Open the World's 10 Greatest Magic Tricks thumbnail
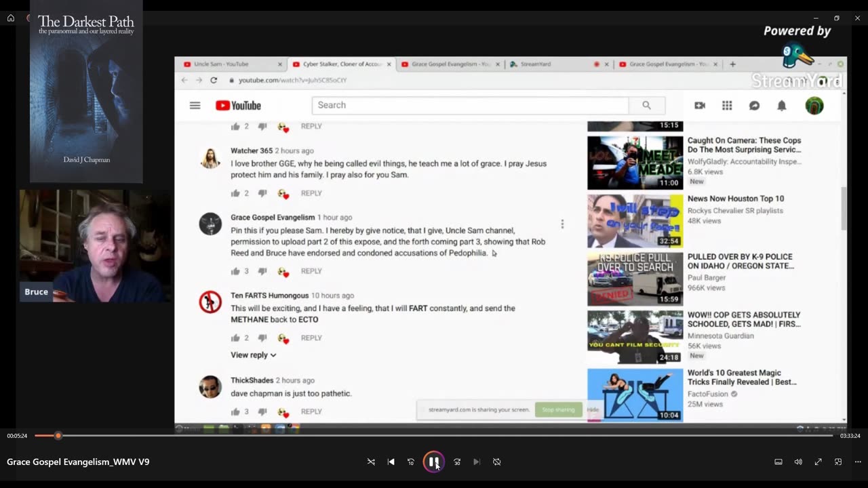 click(x=635, y=395)
